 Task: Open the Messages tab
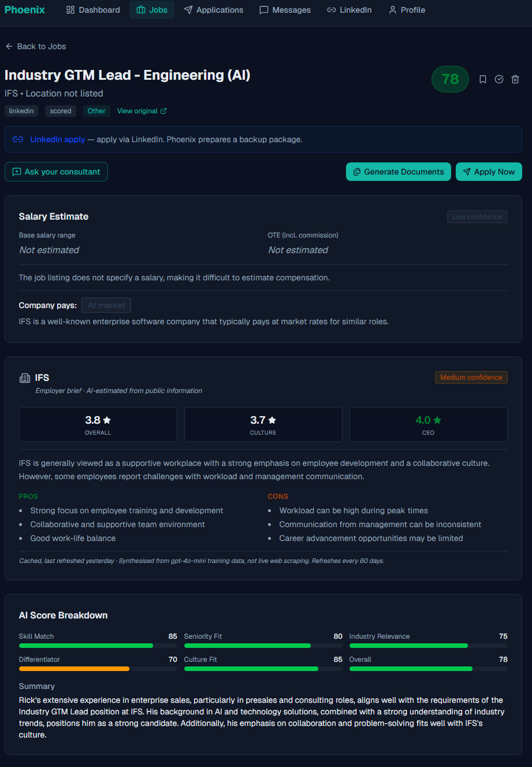285,10
